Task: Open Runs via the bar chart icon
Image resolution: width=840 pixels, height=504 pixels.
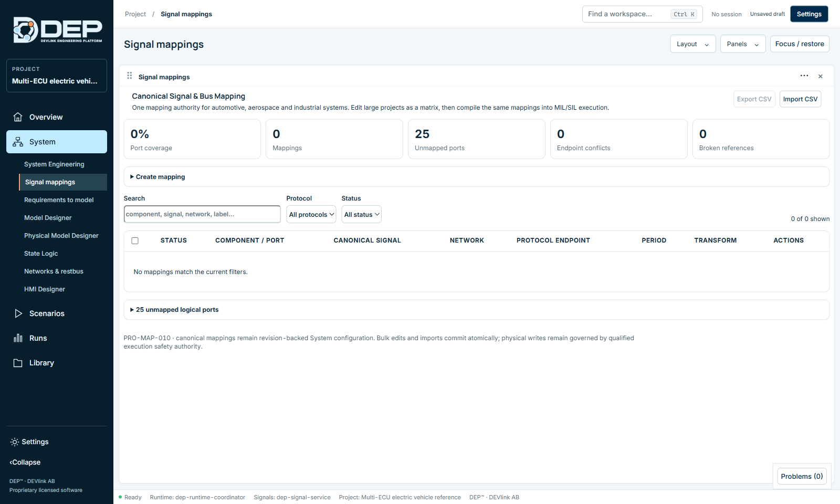Action: (x=18, y=338)
